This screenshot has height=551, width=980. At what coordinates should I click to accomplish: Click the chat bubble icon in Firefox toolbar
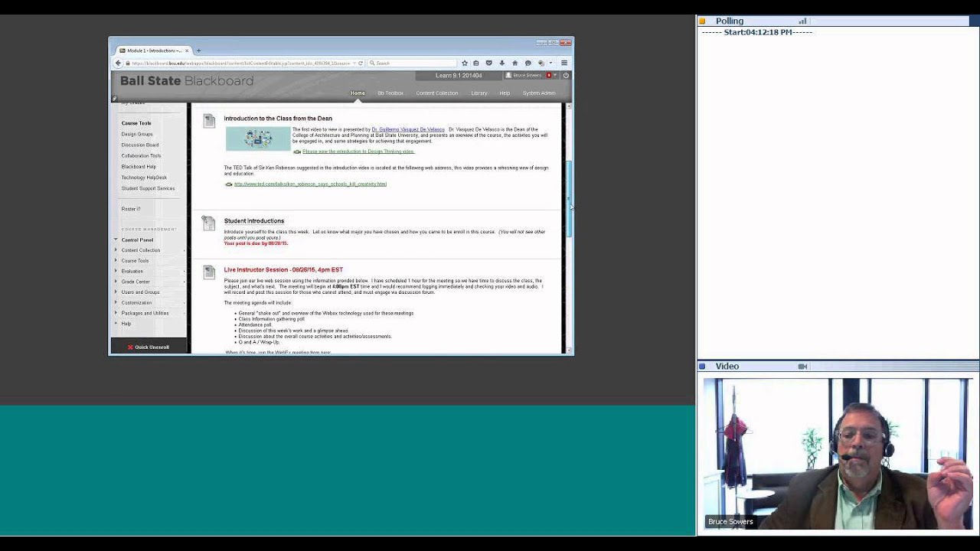pos(528,63)
